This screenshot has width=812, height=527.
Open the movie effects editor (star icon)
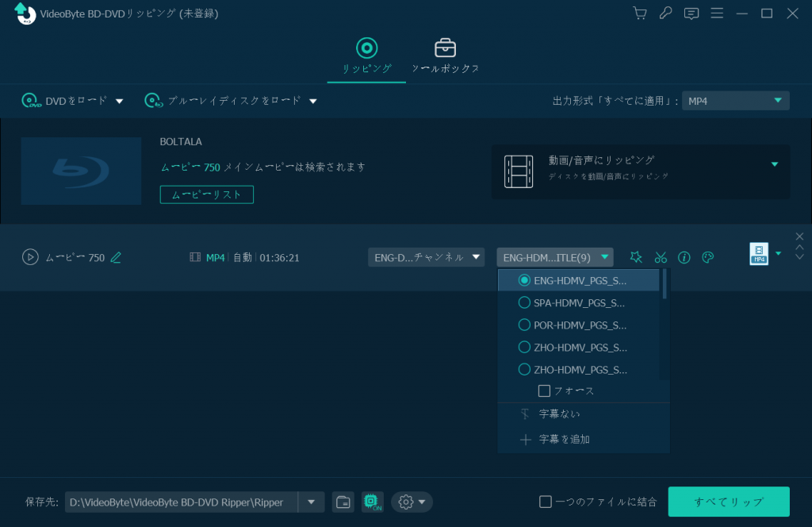coord(635,257)
